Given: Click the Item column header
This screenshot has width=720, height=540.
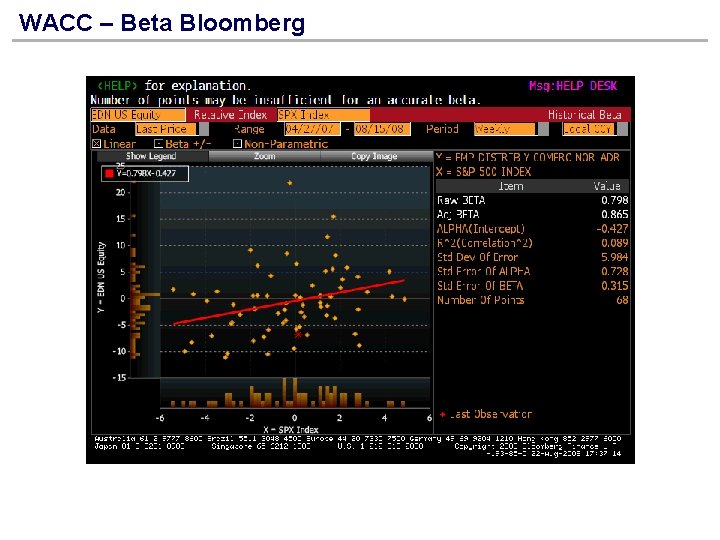Looking at the screenshot, I should 511,186.
